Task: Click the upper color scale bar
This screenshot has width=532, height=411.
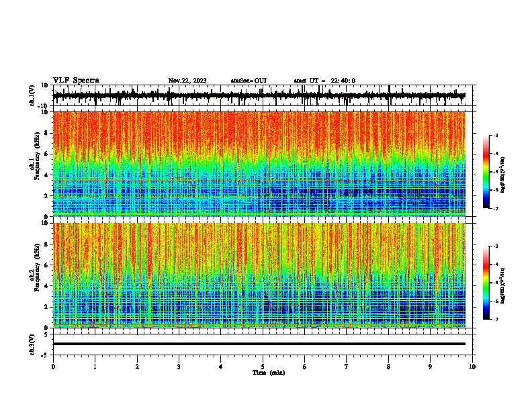Action: tap(486, 172)
